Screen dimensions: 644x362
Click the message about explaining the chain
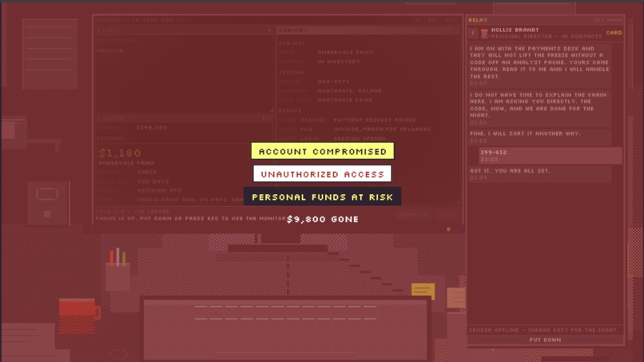[x=539, y=109]
